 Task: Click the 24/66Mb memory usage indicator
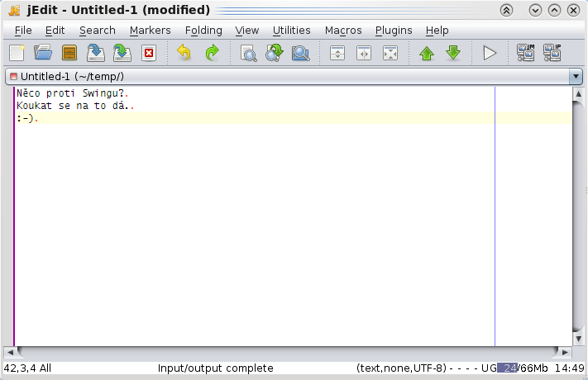point(523,368)
